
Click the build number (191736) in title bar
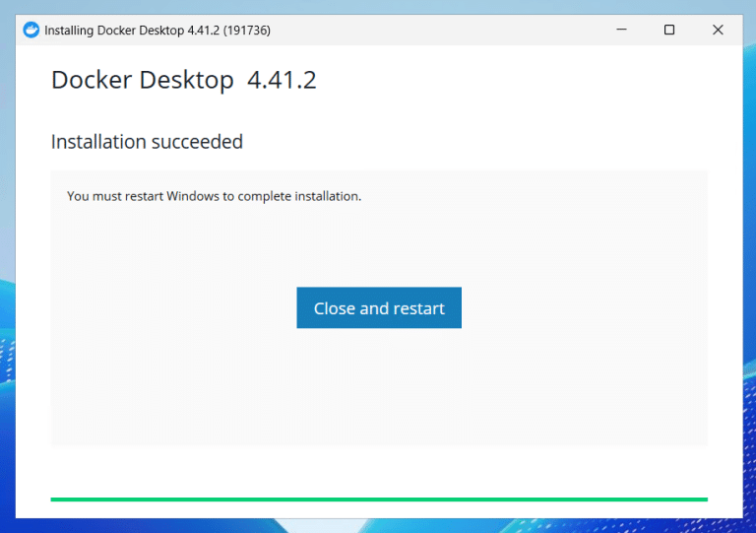(246, 31)
